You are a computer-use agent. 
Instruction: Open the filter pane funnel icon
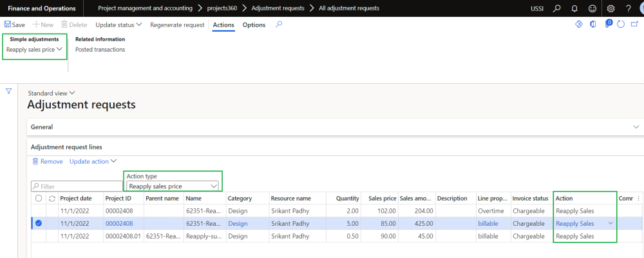click(x=8, y=92)
